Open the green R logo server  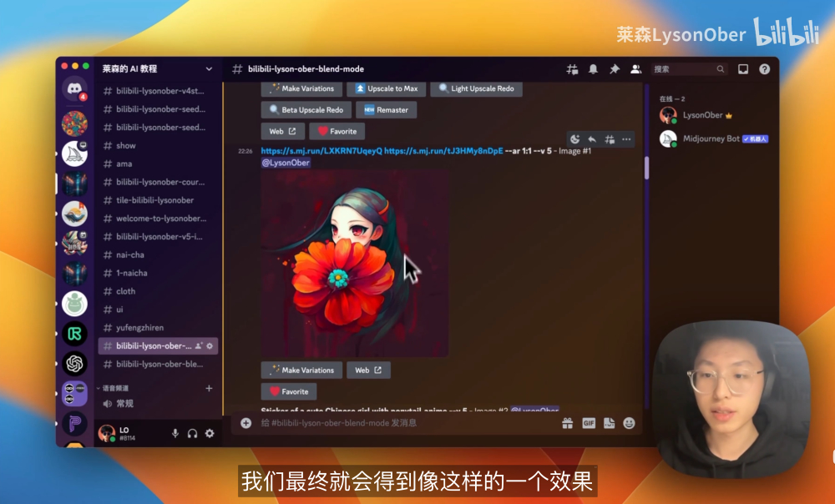[x=74, y=334]
